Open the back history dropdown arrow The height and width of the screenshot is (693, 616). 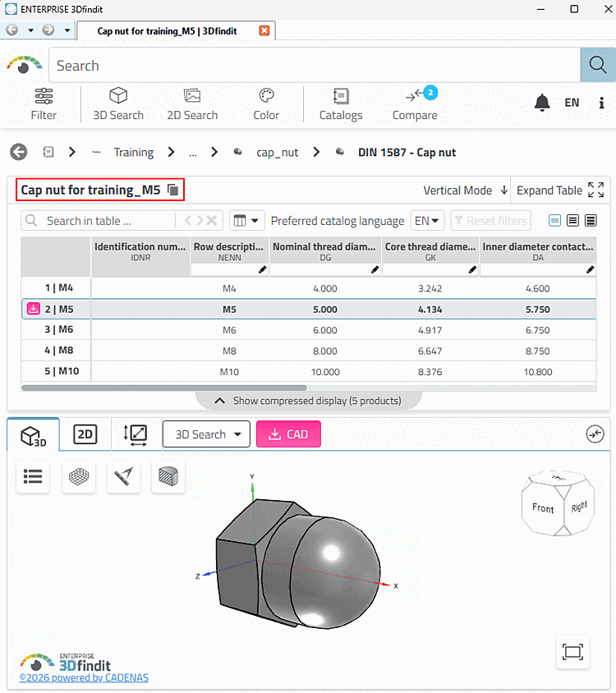pyautogui.click(x=30, y=30)
